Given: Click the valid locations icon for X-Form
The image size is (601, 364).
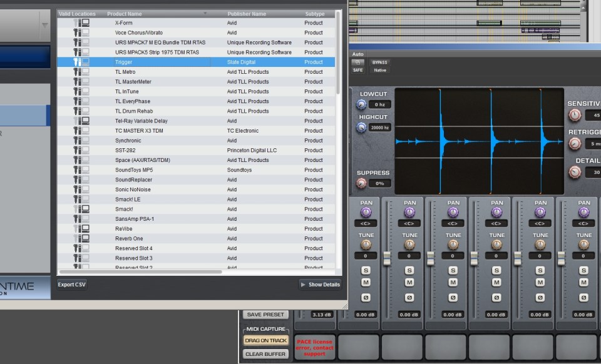Looking at the screenshot, I should (81, 23).
